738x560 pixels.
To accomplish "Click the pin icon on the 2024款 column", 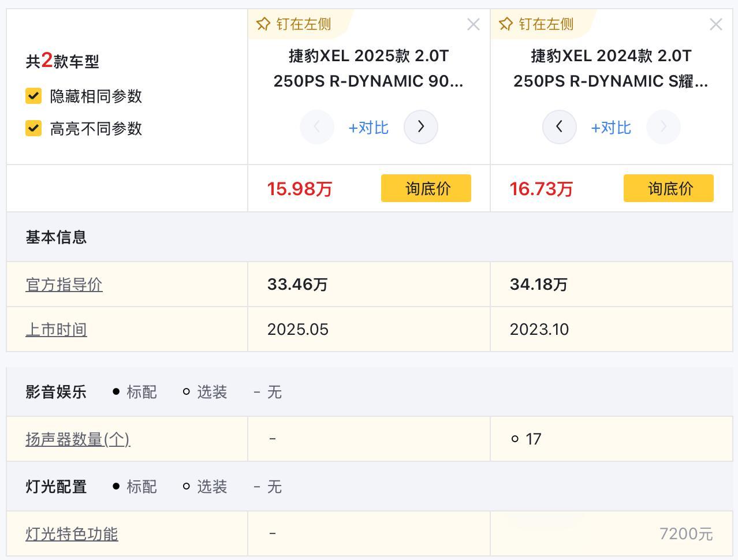I will click(506, 24).
